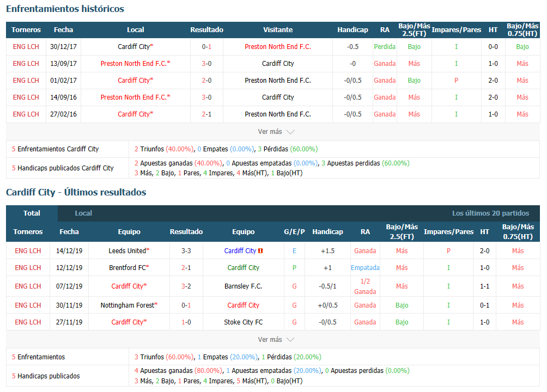This screenshot has width=547, height=392.
Task: Open visiting Preston North End in 27/02/16 row
Action: tap(278, 114)
